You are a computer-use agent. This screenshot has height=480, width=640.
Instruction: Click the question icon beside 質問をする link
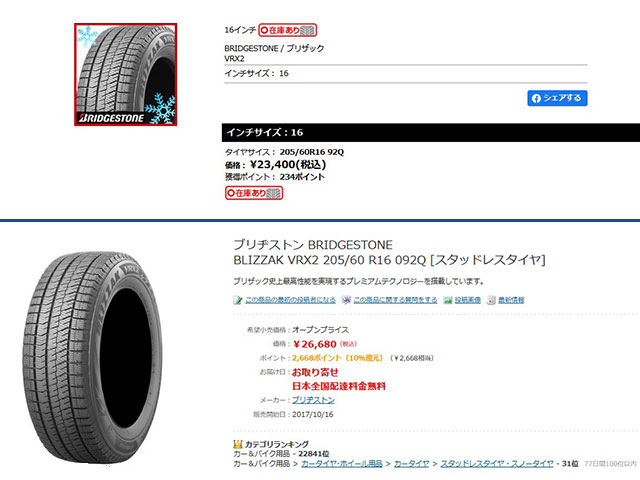click(x=346, y=300)
